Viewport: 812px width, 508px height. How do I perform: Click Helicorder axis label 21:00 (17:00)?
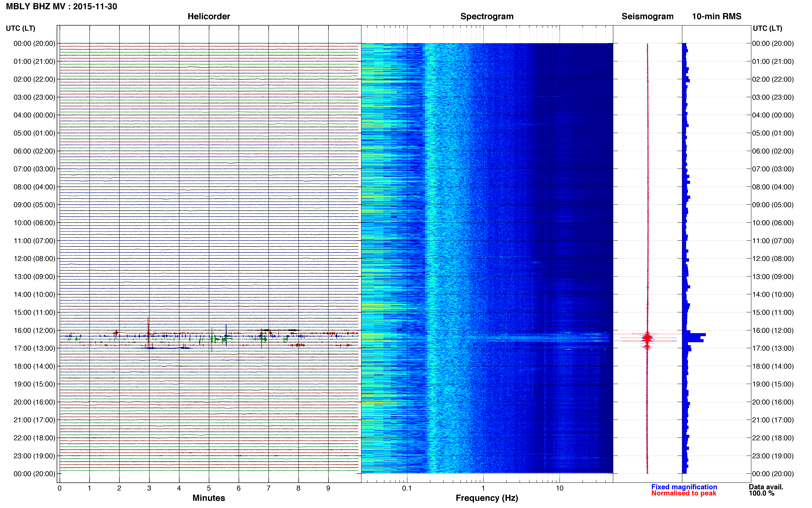(x=34, y=420)
